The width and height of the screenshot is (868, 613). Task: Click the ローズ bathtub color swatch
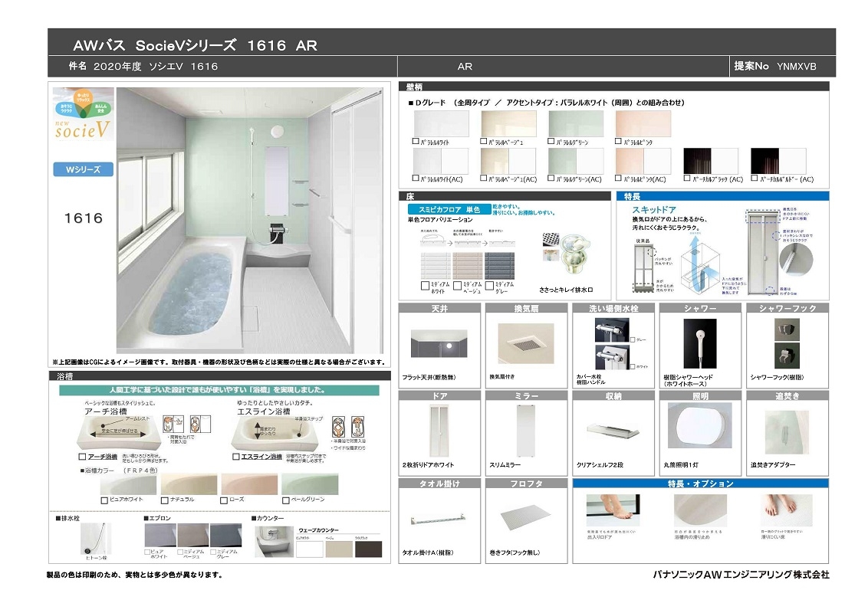(249, 484)
